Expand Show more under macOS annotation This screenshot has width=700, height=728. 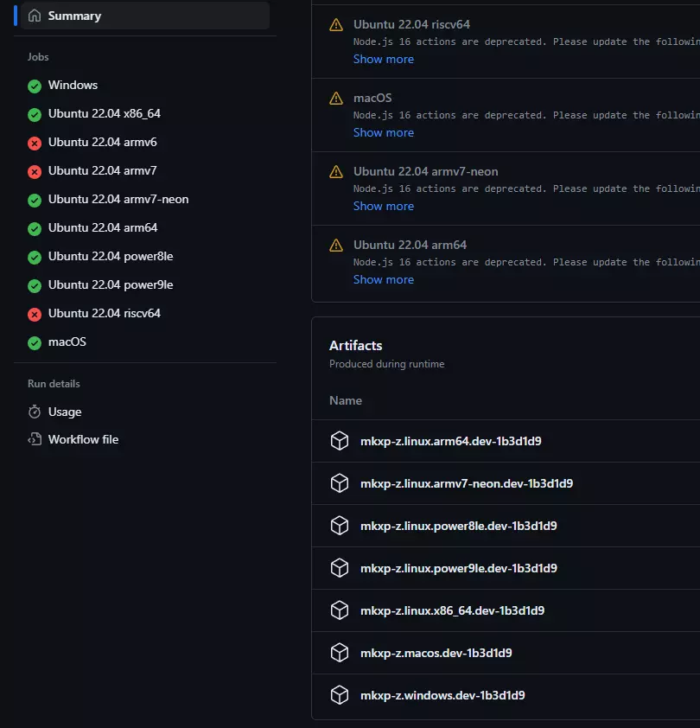384,132
